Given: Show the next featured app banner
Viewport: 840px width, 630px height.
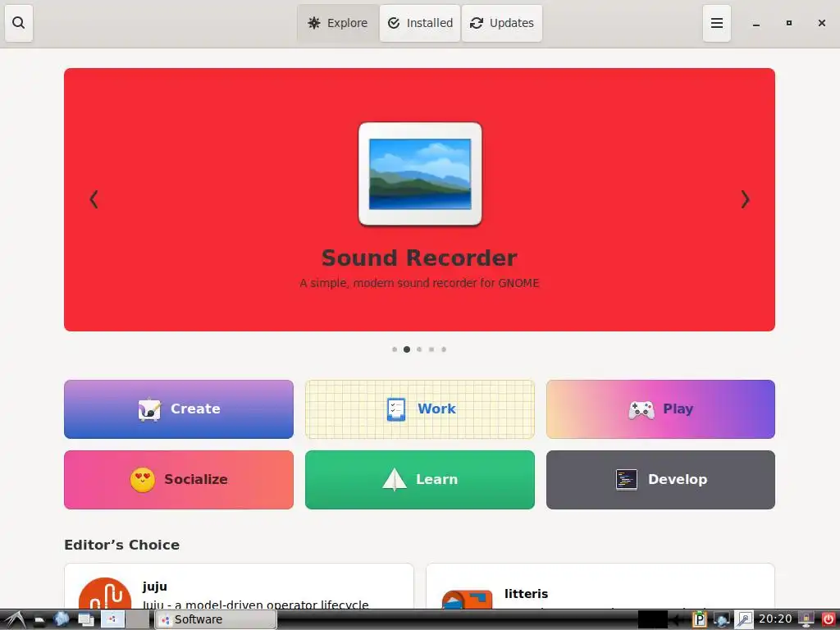Looking at the screenshot, I should click(745, 199).
